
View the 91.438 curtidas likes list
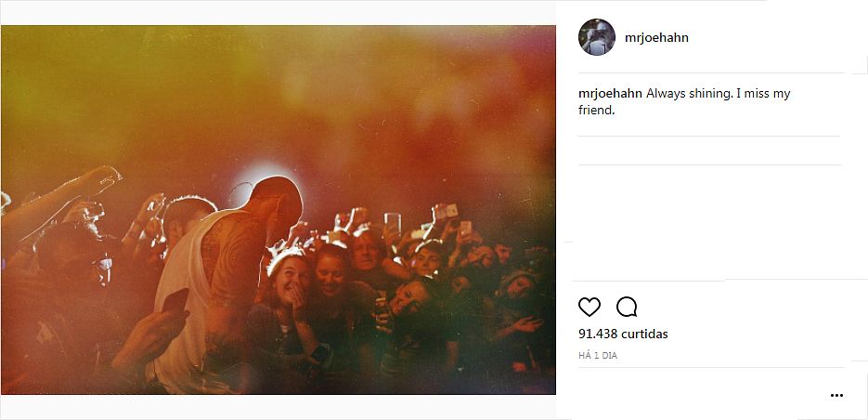coord(623,335)
